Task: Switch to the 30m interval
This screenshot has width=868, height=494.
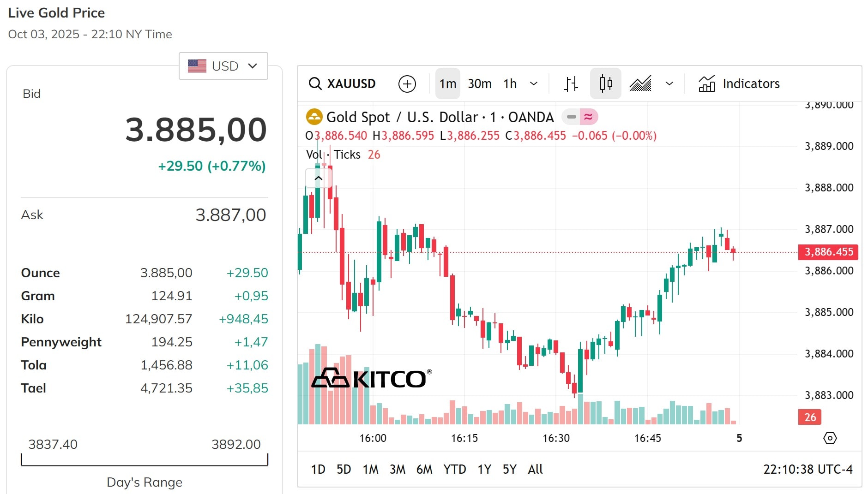Action: tap(480, 84)
